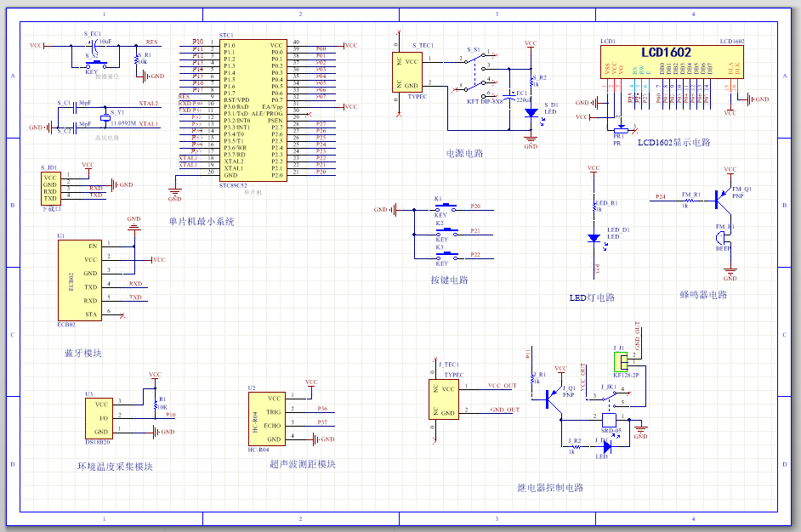Select the S_TEC1 TYPEC power connector

pos(412,73)
